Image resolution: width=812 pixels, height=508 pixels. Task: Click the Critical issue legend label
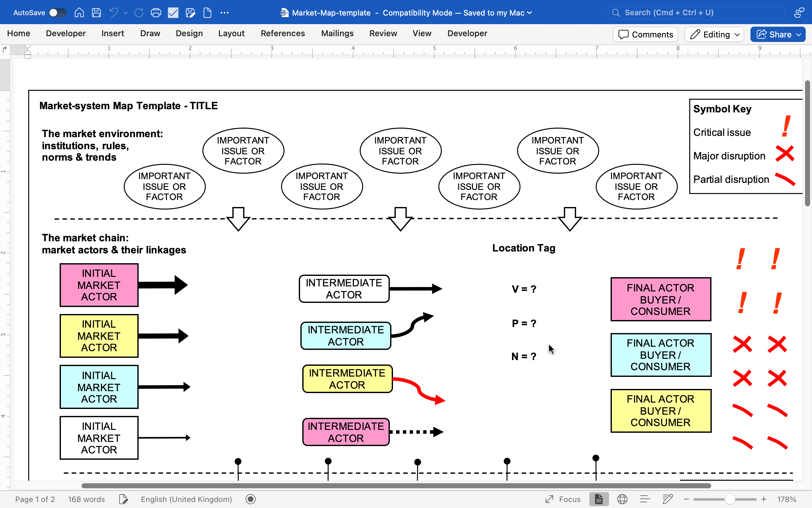point(722,132)
